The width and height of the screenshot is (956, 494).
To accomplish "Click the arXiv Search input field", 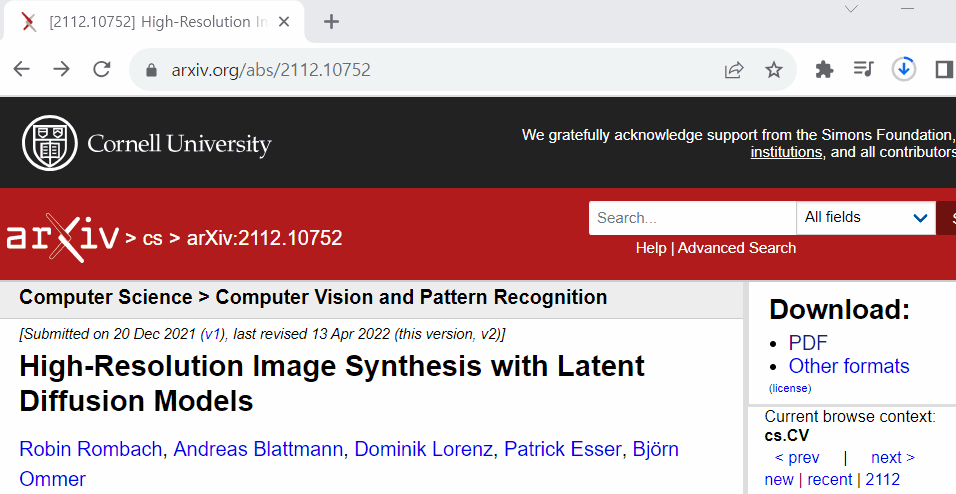I will click(x=693, y=218).
